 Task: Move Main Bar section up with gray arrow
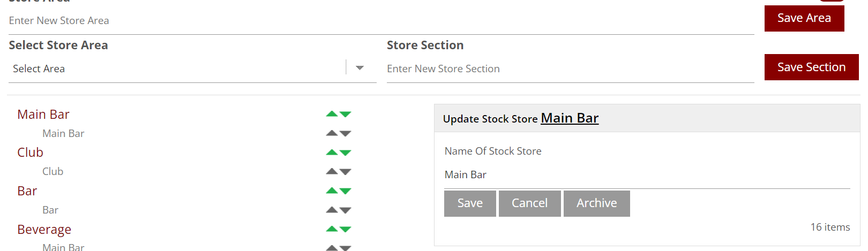332,133
